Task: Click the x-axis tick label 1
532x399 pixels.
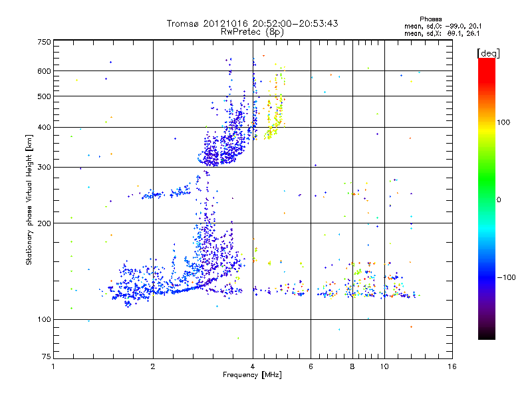Action: [x=53, y=366]
